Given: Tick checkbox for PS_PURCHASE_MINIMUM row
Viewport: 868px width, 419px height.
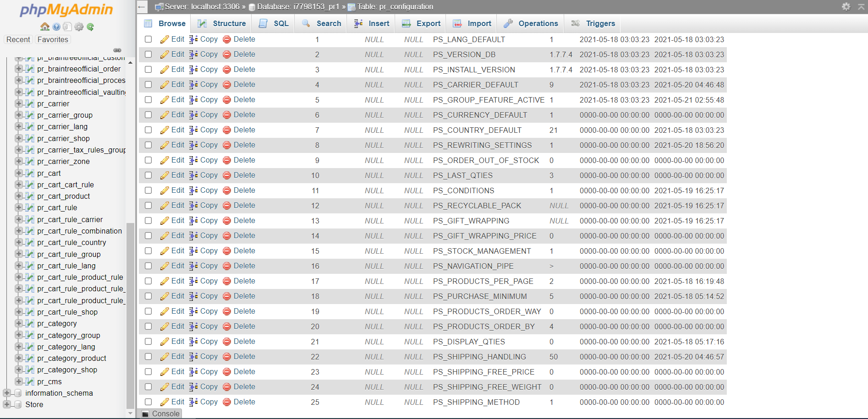Looking at the screenshot, I should pos(148,296).
